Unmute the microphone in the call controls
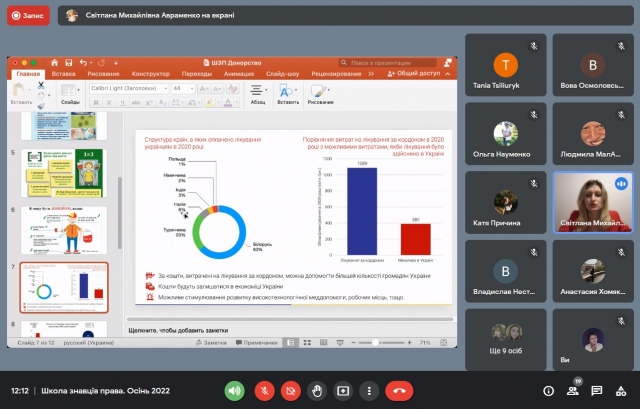Image resolution: width=640 pixels, height=409 pixels. (x=264, y=391)
